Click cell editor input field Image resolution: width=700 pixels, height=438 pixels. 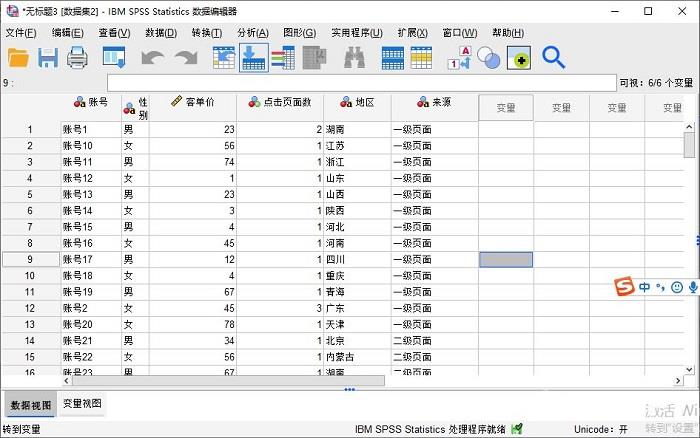362,83
